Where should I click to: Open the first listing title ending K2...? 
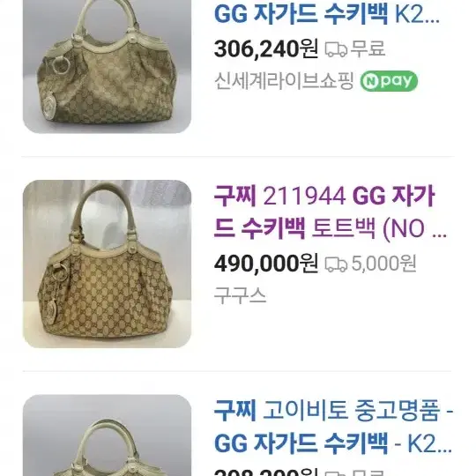click(327, 14)
